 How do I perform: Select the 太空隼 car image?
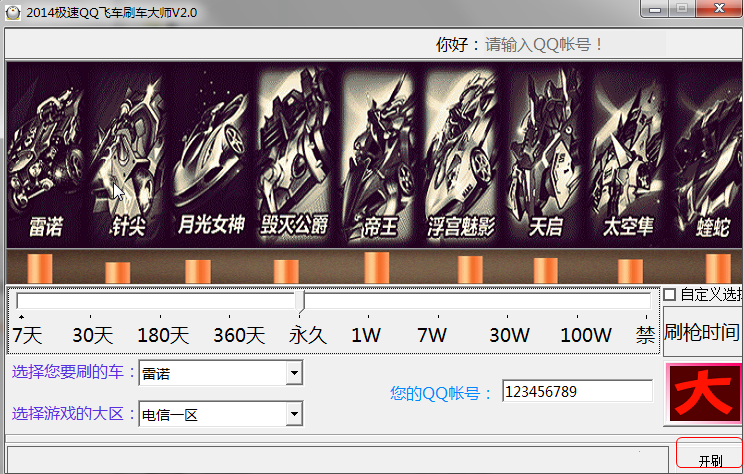tap(628, 155)
